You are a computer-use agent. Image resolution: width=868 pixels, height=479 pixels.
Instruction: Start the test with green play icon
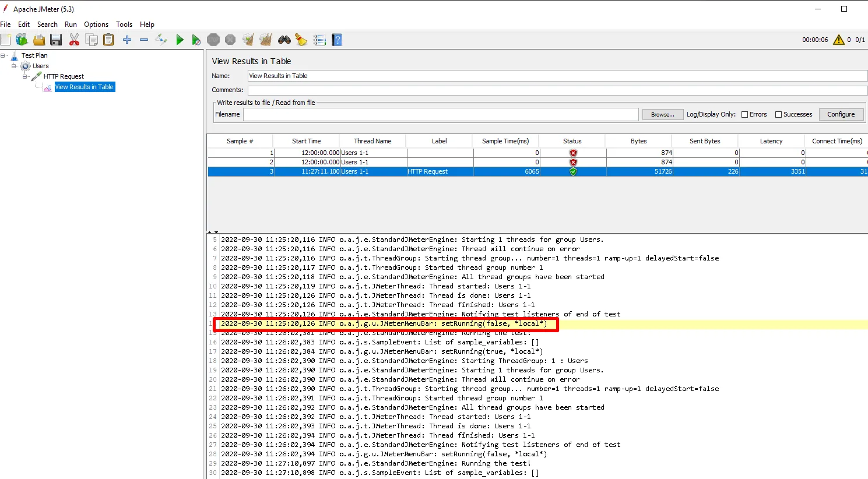coord(180,40)
